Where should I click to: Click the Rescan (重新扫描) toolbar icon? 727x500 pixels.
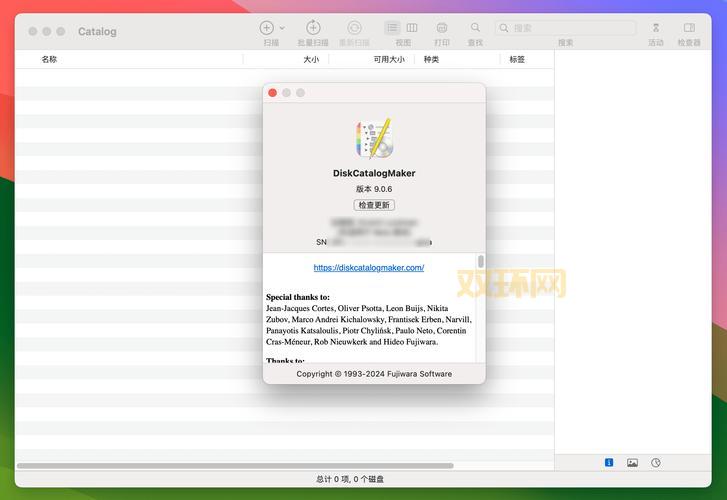pos(354,28)
